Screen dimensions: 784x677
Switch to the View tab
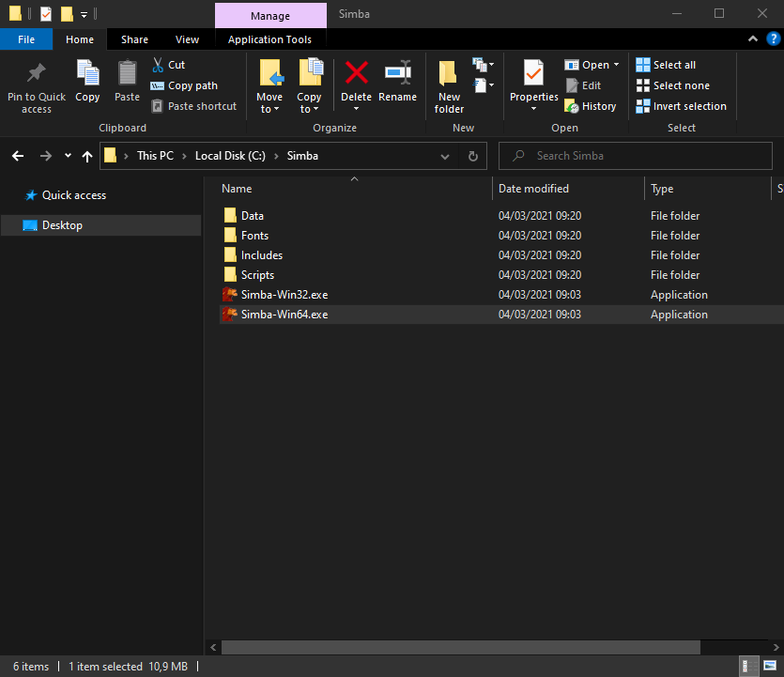click(x=187, y=39)
